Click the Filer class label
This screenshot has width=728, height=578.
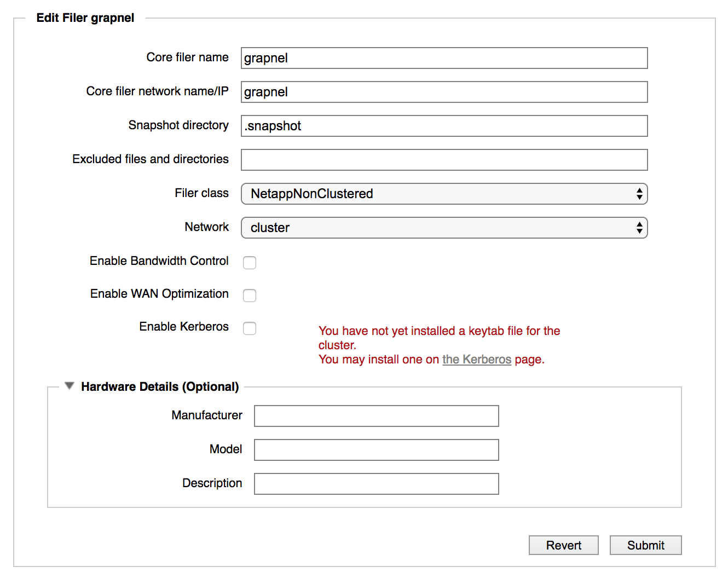tap(201, 193)
